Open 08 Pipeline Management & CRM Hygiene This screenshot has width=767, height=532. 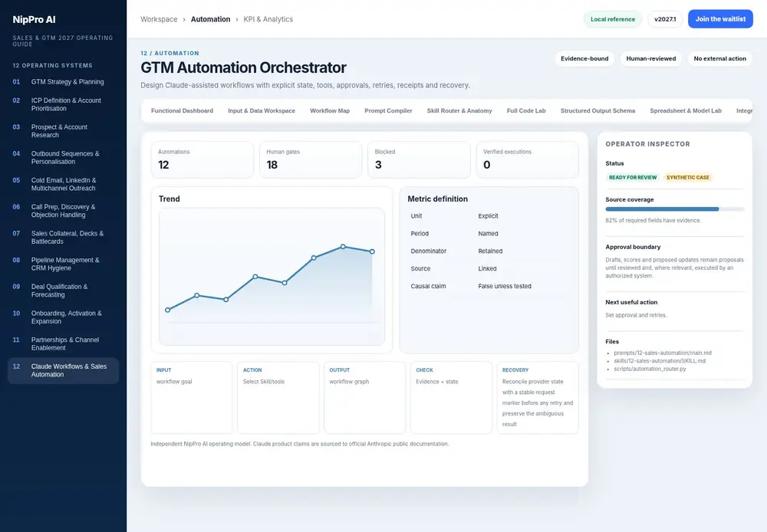pos(63,264)
